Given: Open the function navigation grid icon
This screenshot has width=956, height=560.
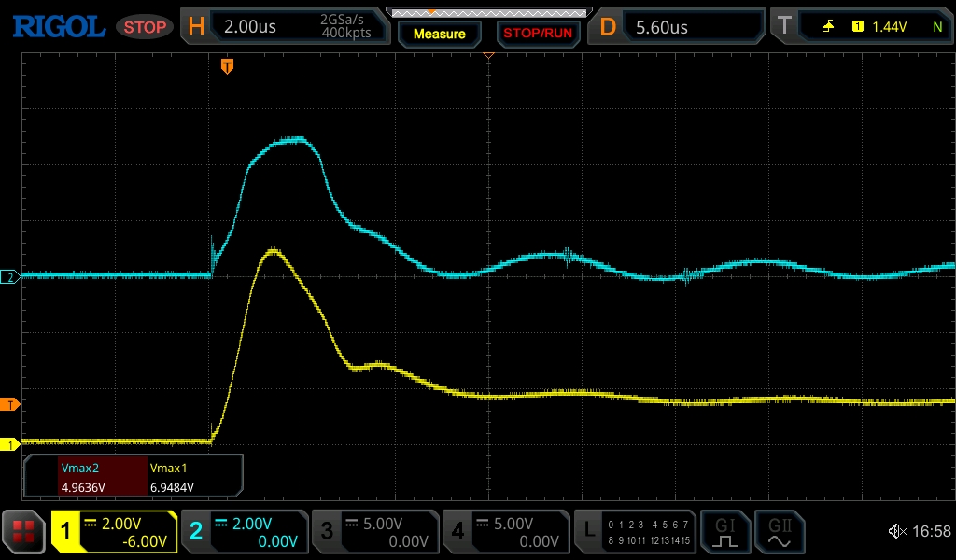Looking at the screenshot, I should coord(23,532).
